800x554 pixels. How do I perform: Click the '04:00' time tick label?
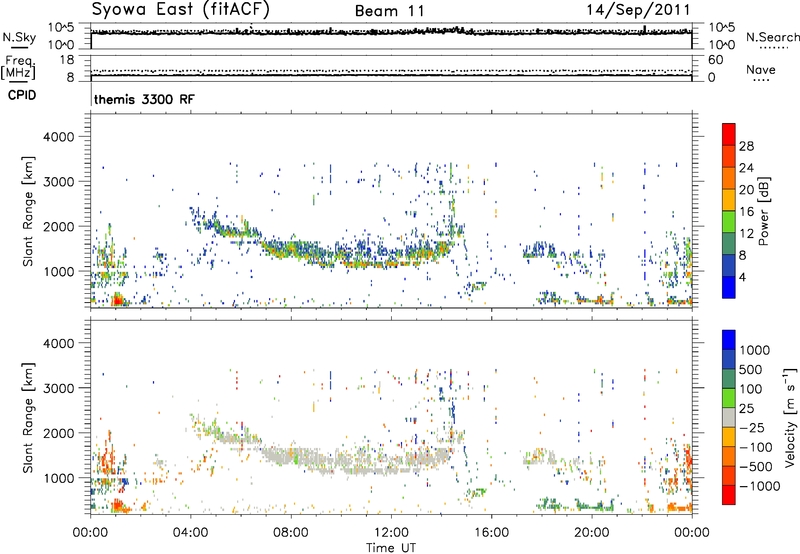click(190, 532)
